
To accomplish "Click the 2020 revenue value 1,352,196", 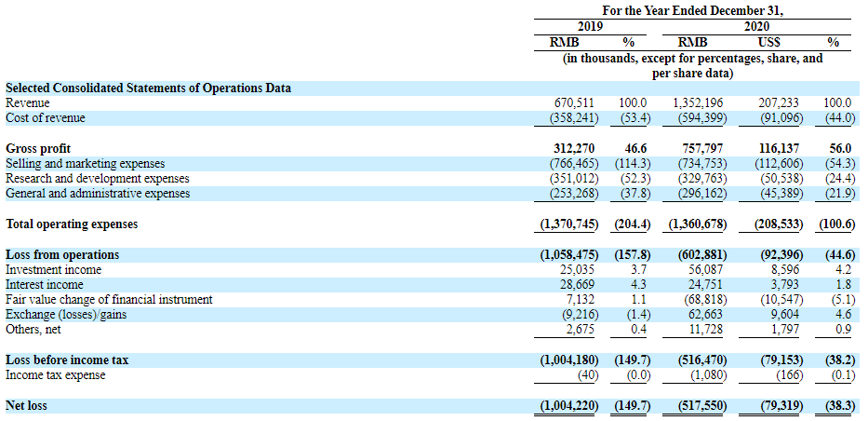I will 698,103.
